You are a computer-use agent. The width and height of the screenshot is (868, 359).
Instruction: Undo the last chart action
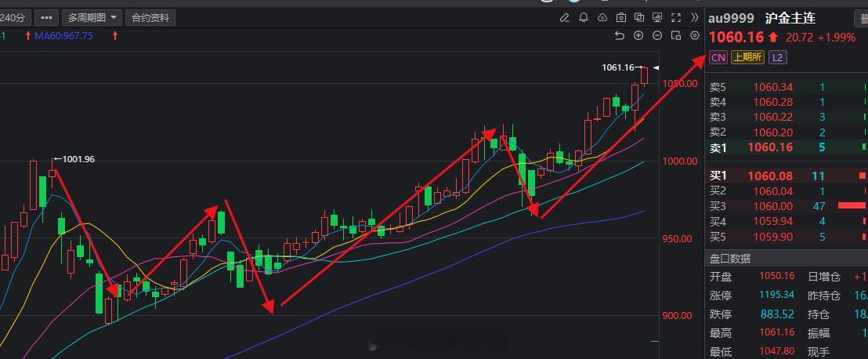[620, 36]
